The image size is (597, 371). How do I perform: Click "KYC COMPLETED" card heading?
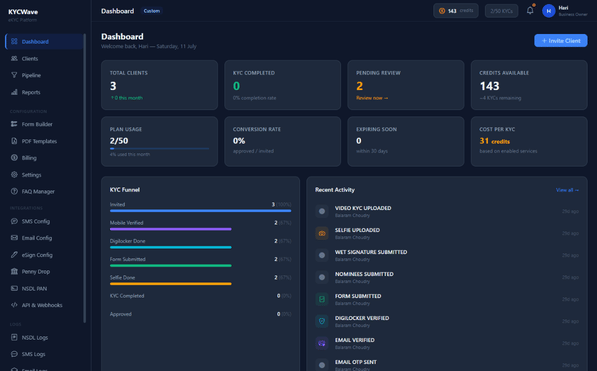(254, 73)
